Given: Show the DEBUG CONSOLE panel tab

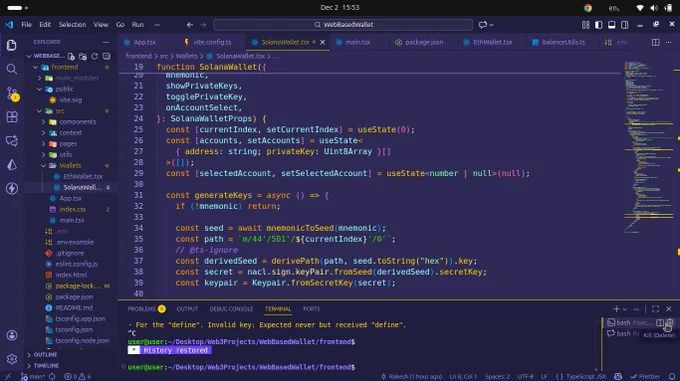Looking at the screenshot, I should click(231, 309).
